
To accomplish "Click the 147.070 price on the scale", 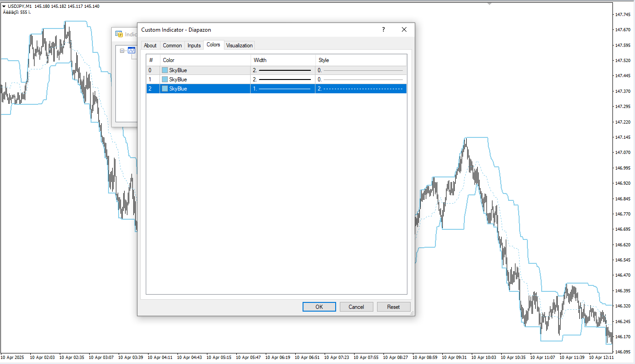I will point(623,153).
